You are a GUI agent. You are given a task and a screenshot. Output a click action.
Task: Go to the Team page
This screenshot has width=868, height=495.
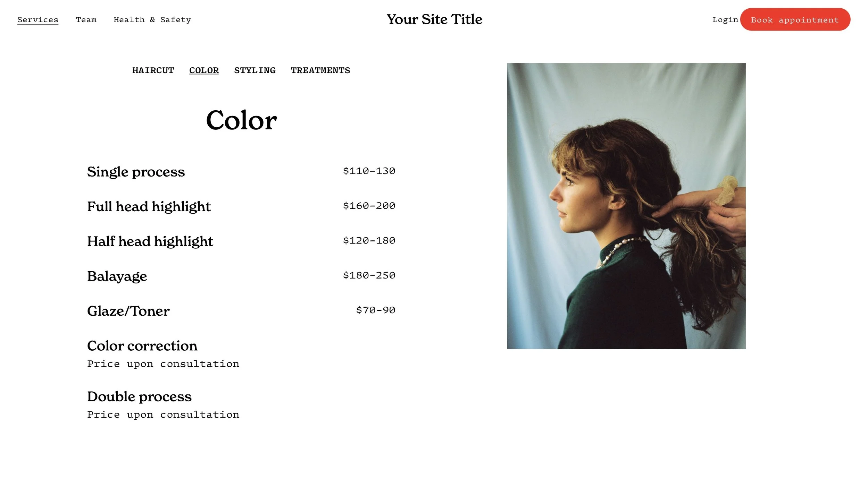click(86, 20)
